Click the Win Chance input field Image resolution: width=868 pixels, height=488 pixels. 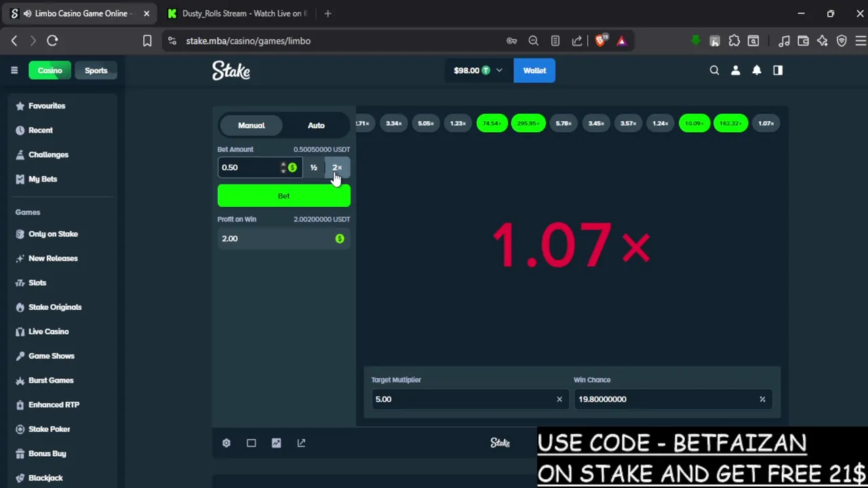(673, 399)
